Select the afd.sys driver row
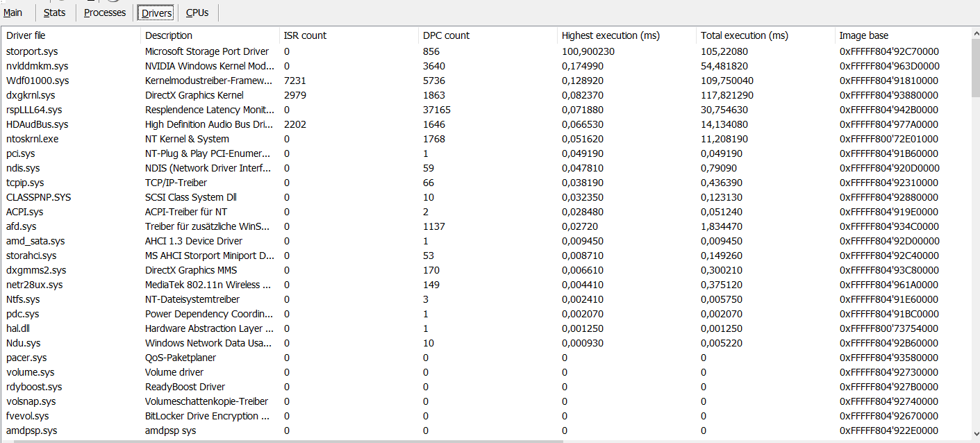 tap(486, 226)
